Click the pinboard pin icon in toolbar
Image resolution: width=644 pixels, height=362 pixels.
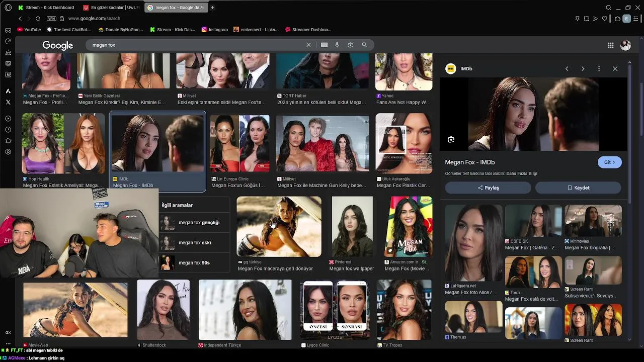pos(577,19)
